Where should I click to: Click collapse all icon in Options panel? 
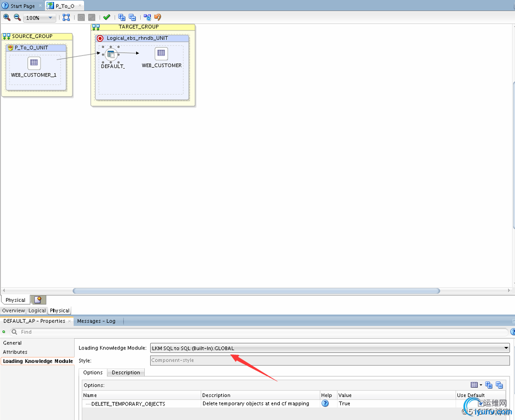tap(499, 385)
